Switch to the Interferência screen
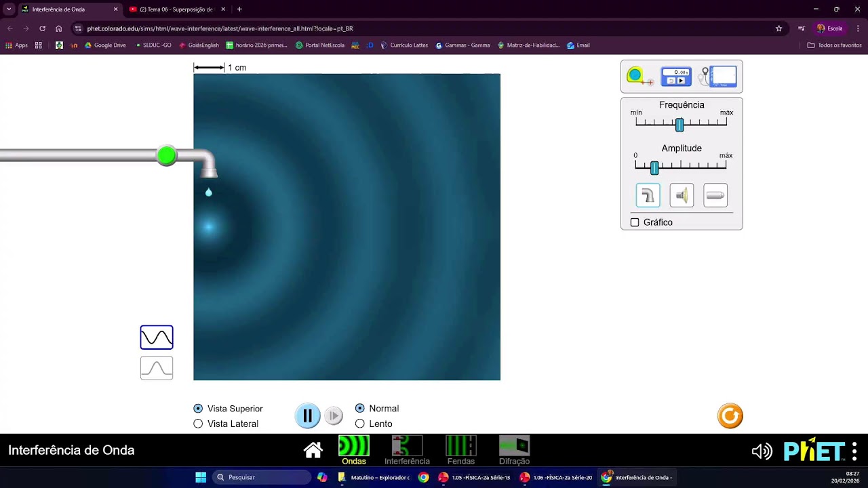 [407, 451]
